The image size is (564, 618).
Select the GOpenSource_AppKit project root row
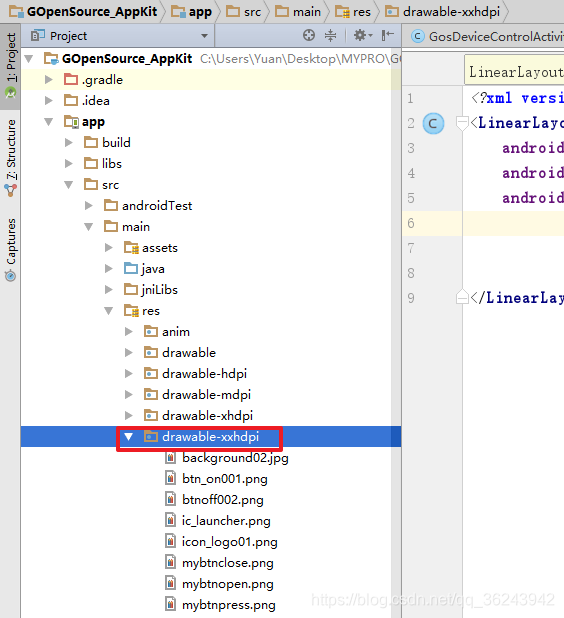(211, 59)
